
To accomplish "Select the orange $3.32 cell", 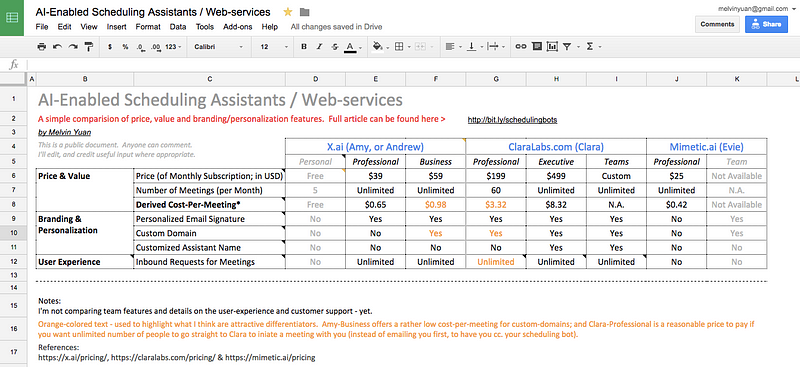I will pyautogui.click(x=495, y=205).
